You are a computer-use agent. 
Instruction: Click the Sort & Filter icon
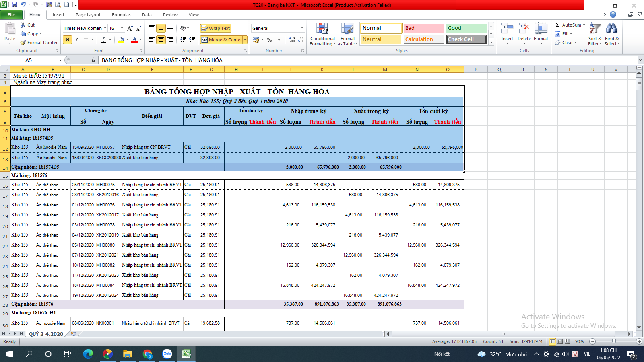[594, 29]
